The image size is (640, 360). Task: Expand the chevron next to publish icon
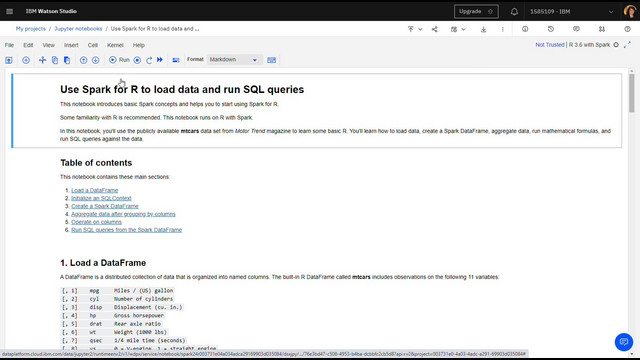[420, 29]
